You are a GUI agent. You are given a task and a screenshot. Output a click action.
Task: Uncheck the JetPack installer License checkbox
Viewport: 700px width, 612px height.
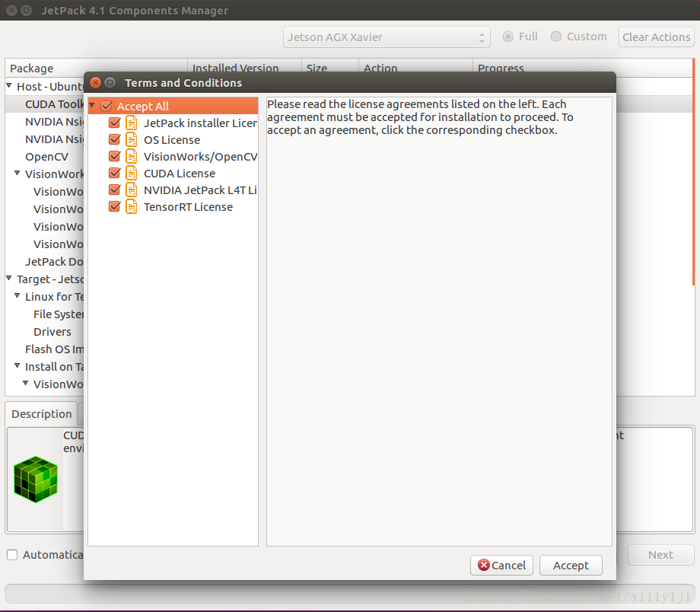115,123
